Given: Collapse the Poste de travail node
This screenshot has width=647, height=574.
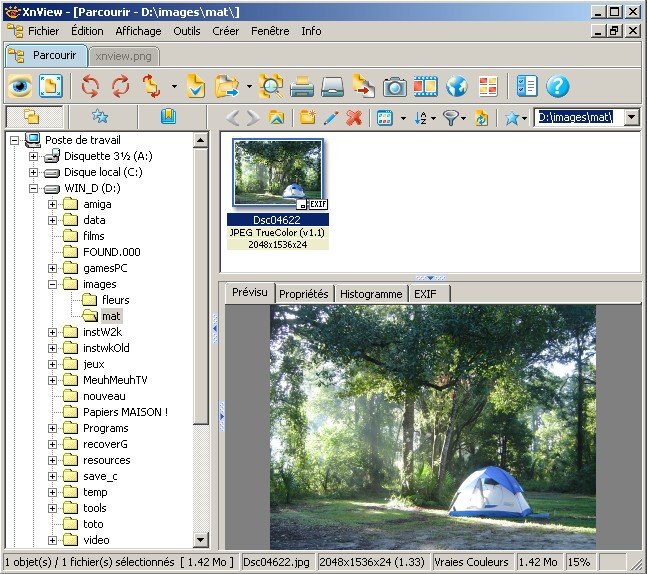Looking at the screenshot, I should click(x=14, y=140).
